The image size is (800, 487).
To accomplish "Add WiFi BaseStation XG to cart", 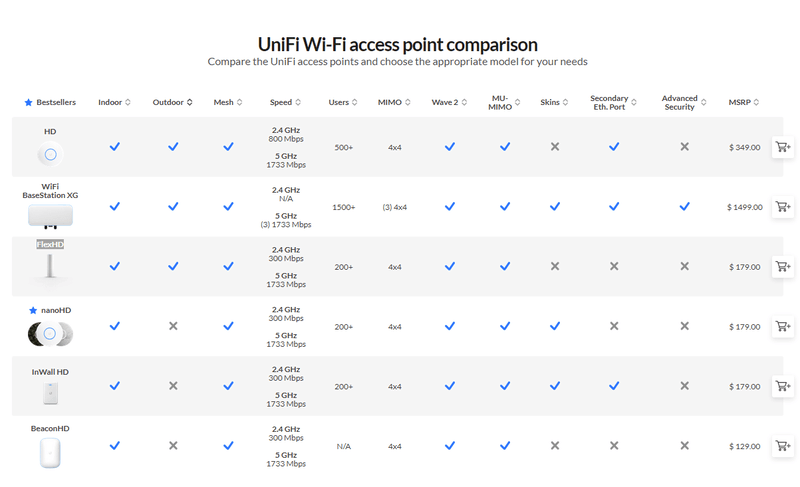I will click(x=783, y=207).
